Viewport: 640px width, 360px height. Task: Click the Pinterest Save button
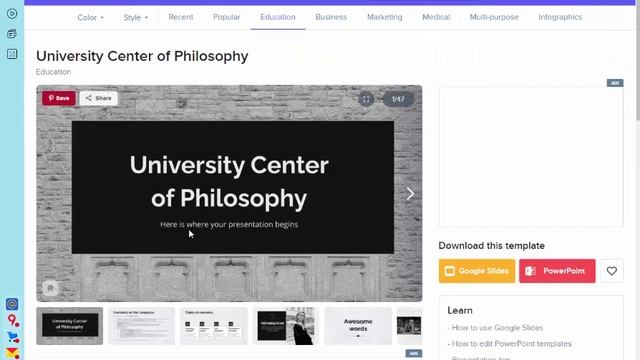coord(59,98)
